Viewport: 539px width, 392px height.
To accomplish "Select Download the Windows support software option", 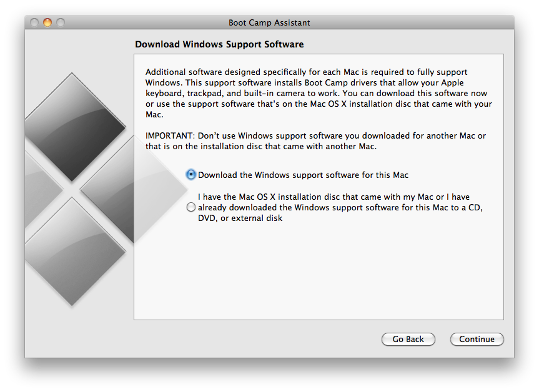I will click(x=190, y=175).
